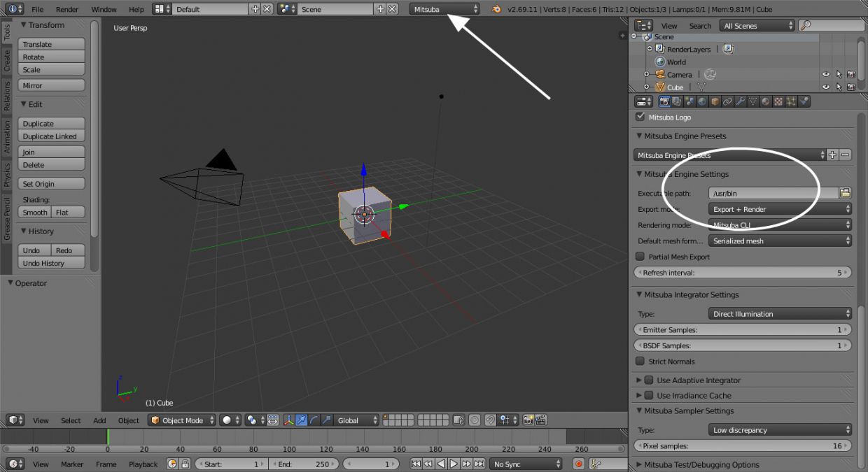868x472 pixels.
Task: Click the Duplicate Linked button
Action: click(52, 136)
